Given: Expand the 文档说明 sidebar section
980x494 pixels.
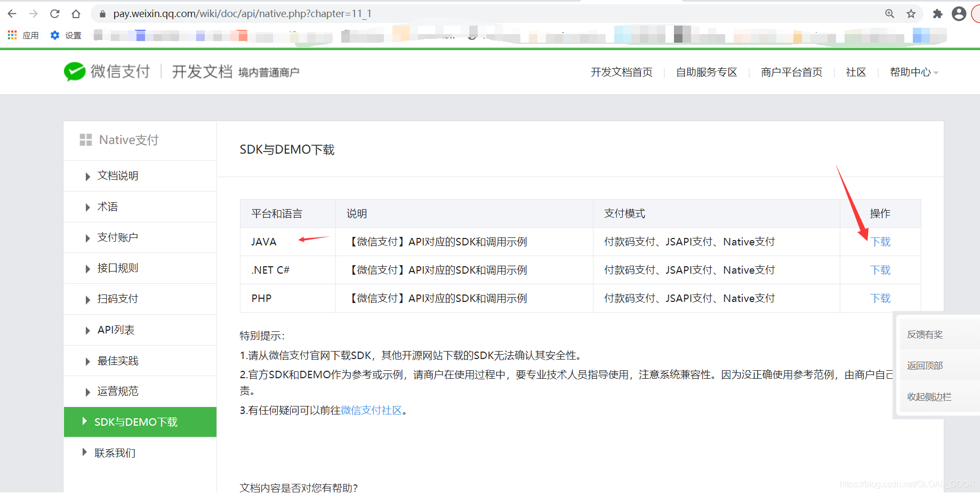Looking at the screenshot, I should 140,176.
